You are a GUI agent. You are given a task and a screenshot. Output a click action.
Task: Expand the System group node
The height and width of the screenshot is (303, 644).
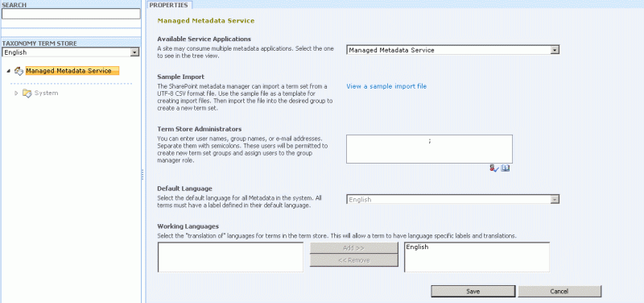click(16, 93)
